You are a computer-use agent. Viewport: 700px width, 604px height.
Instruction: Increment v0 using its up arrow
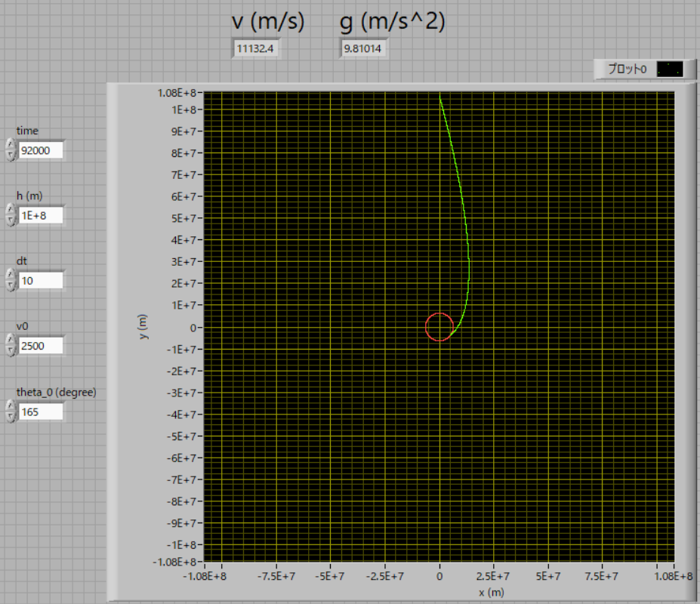click(x=10, y=341)
